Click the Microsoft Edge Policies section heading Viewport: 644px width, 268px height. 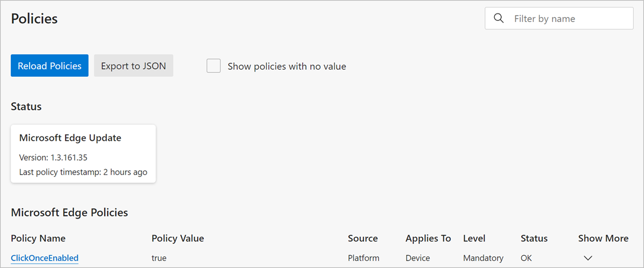69,212
